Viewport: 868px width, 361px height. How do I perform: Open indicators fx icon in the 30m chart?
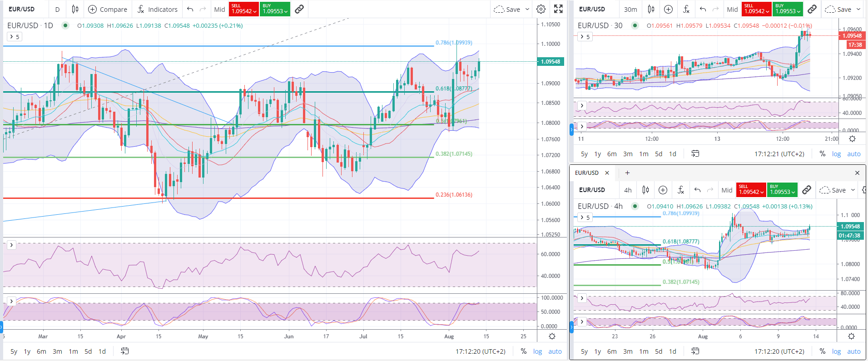point(686,9)
